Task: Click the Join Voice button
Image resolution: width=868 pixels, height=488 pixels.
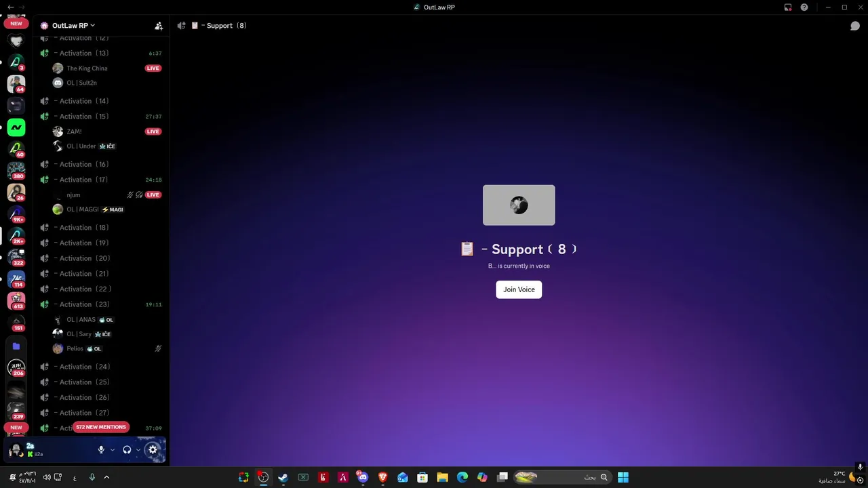Action: click(x=519, y=289)
